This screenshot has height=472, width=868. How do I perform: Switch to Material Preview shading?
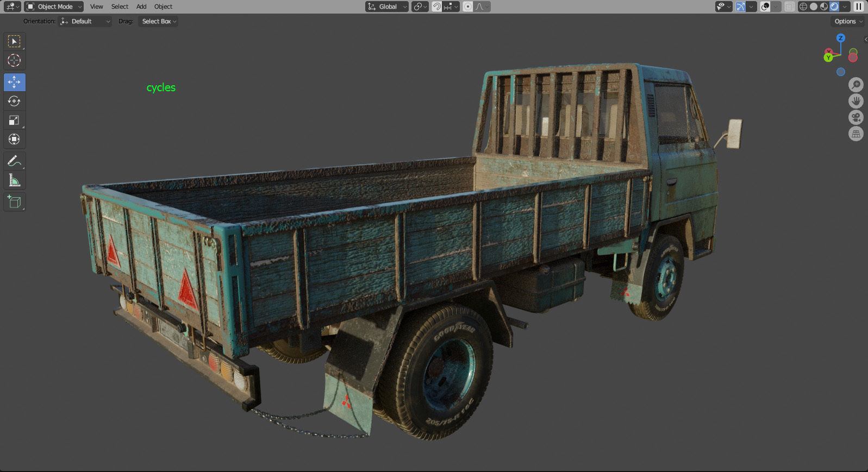point(824,7)
